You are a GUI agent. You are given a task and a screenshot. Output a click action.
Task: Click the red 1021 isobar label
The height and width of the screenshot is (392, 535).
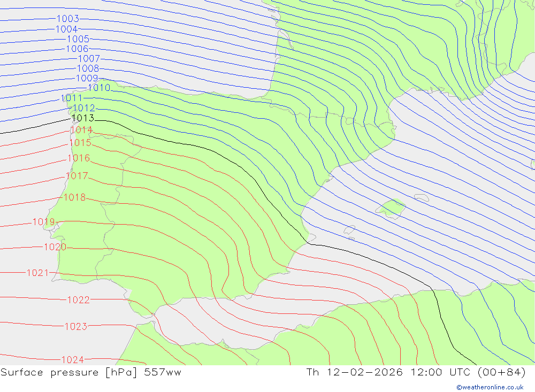[38, 273]
